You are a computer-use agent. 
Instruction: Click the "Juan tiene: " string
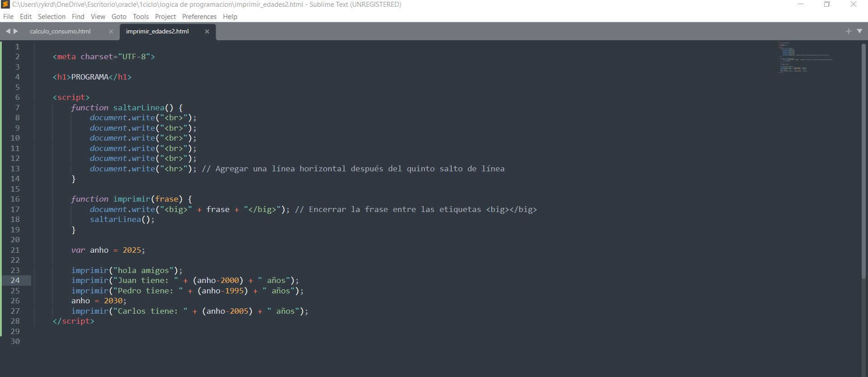[x=146, y=280]
